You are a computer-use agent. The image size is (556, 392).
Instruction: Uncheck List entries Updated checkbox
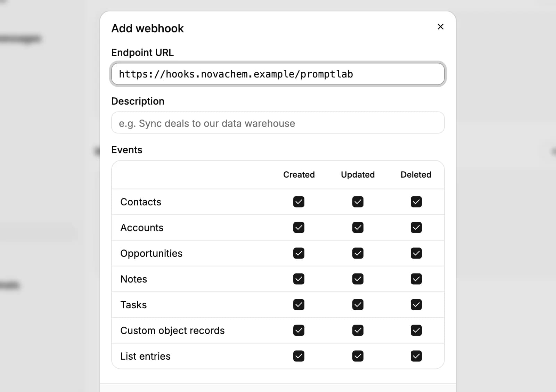(x=358, y=356)
